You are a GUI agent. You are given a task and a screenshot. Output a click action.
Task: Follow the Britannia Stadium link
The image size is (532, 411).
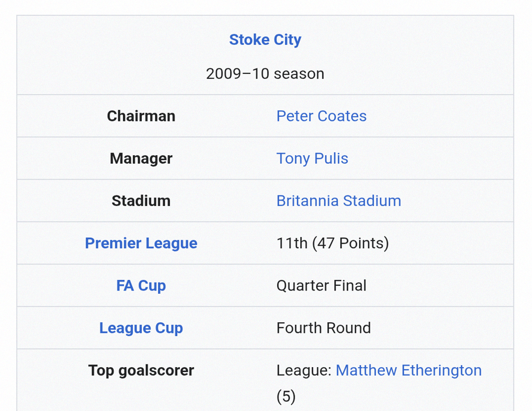point(338,201)
